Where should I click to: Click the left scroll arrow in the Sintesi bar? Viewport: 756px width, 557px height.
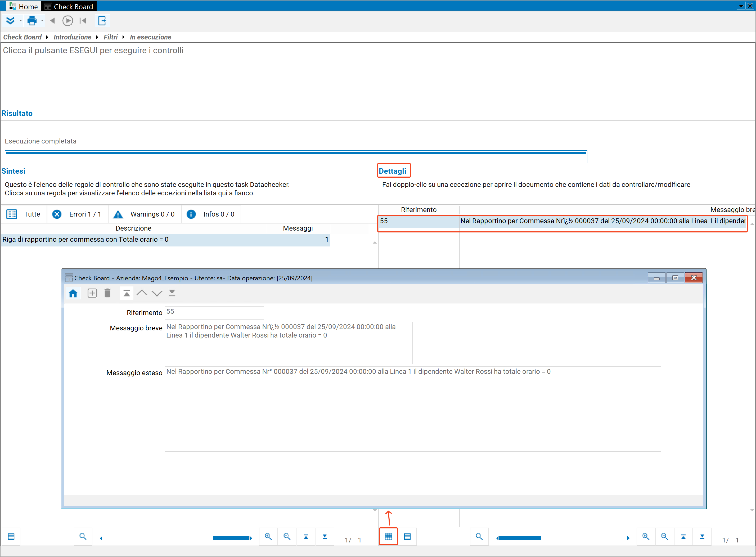[x=101, y=538]
